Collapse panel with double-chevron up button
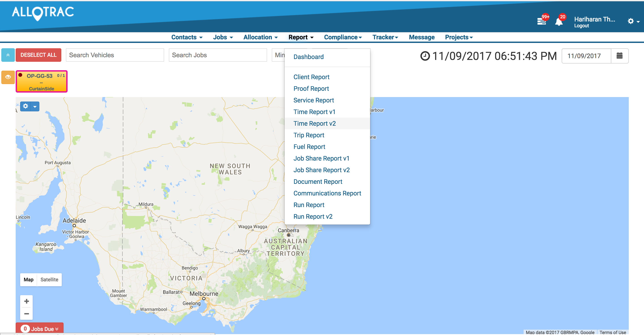 click(x=8, y=55)
